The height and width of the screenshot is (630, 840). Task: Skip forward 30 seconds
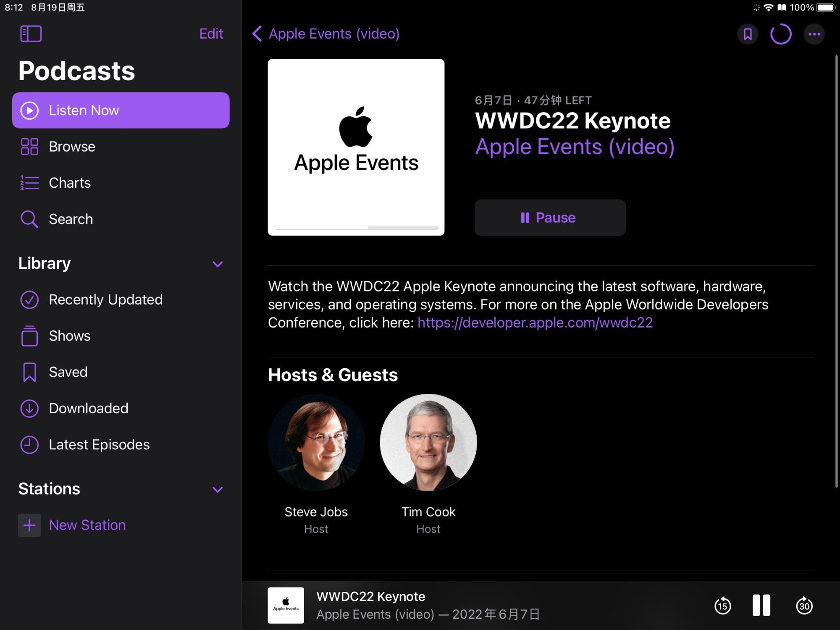point(804,606)
